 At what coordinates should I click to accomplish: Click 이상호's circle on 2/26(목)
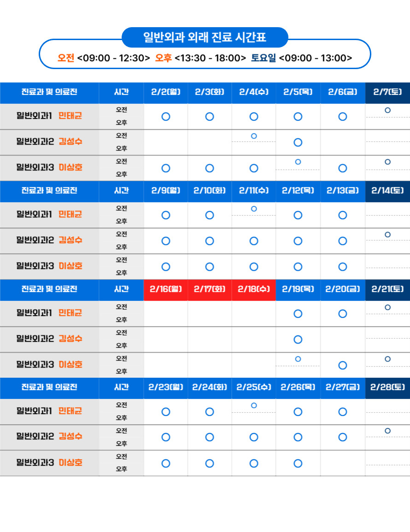298,463
